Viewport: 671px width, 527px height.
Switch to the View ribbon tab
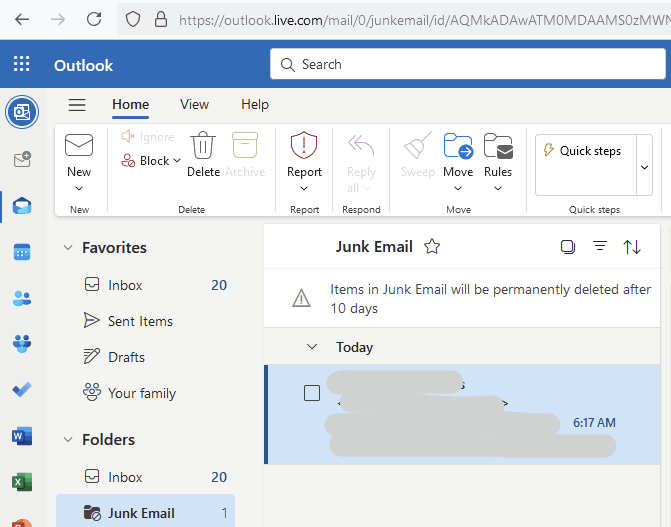(194, 104)
